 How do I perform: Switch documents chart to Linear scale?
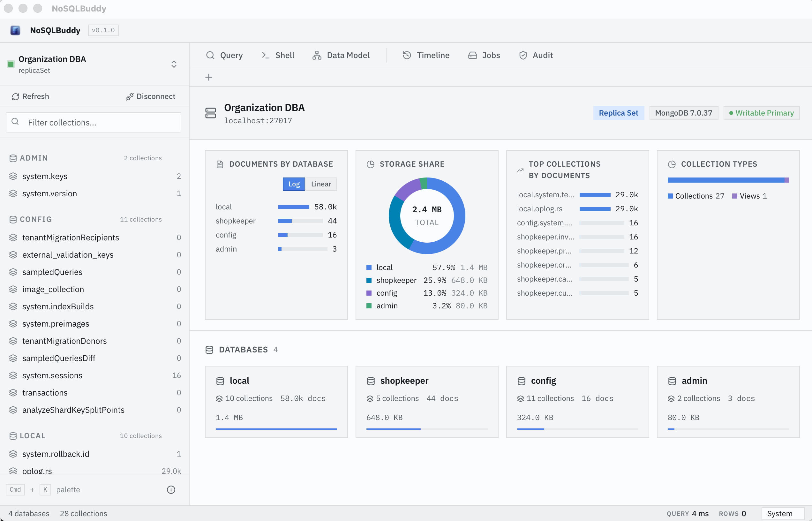(x=321, y=184)
